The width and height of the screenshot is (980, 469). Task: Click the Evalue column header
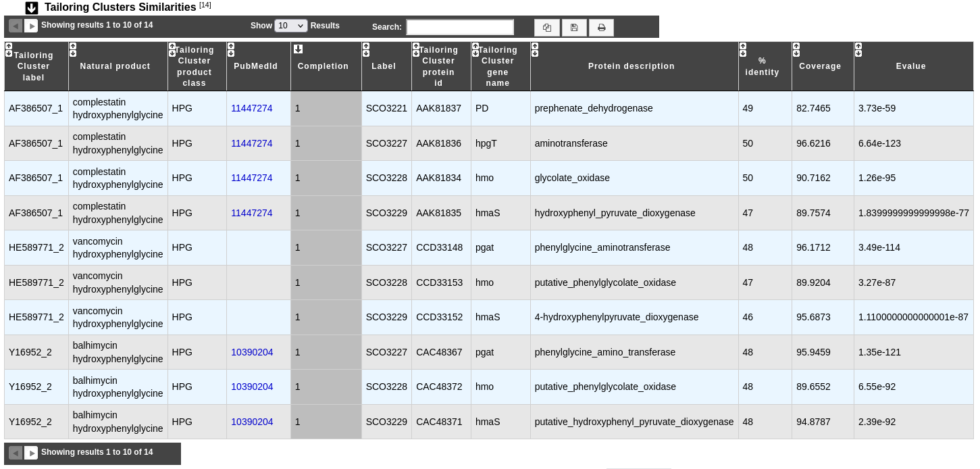tap(914, 66)
